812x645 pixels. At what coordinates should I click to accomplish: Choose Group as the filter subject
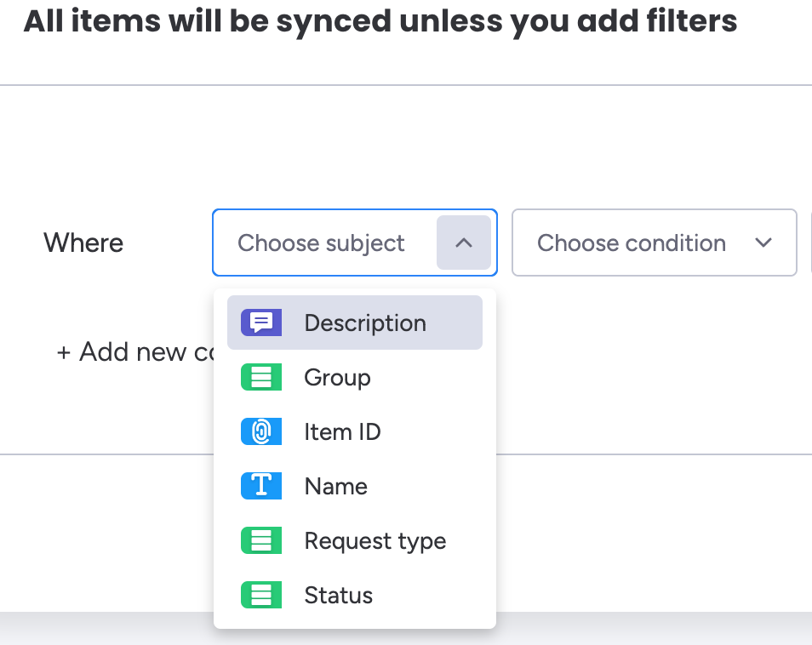coord(337,378)
